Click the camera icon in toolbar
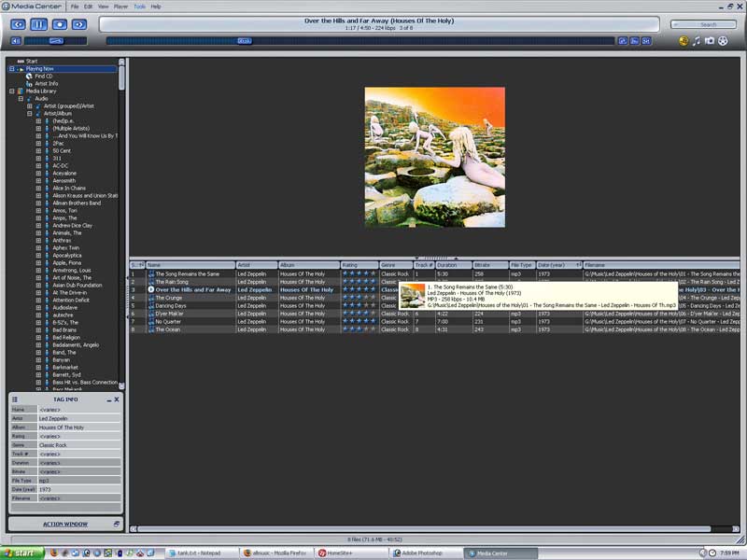The image size is (747, 560). [710, 41]
